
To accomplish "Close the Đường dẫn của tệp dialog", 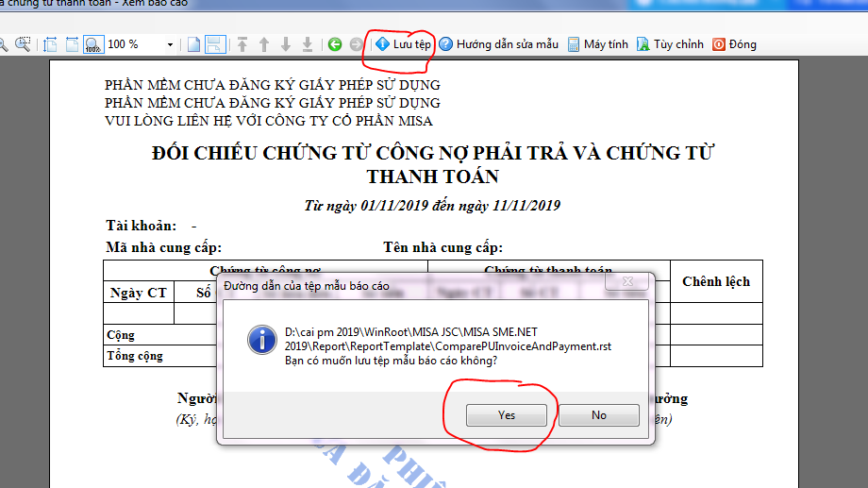I will [x=627, y=281].
